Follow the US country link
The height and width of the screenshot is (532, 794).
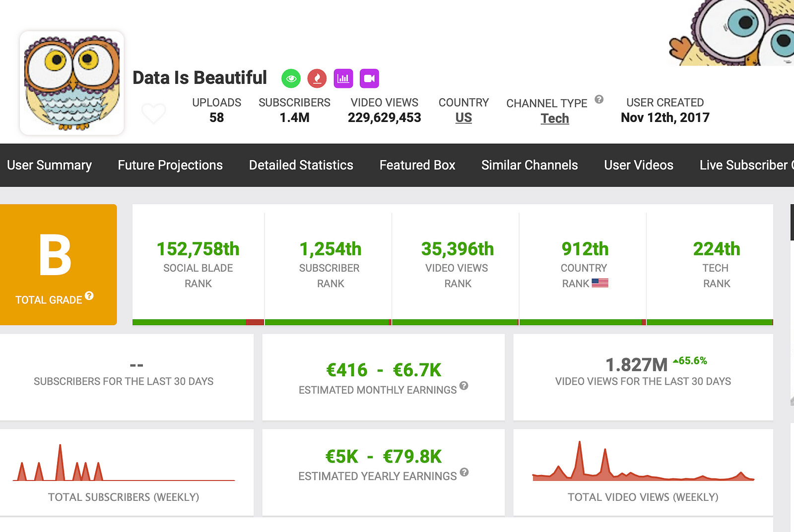pyautogui.click(x=463, y=118)
